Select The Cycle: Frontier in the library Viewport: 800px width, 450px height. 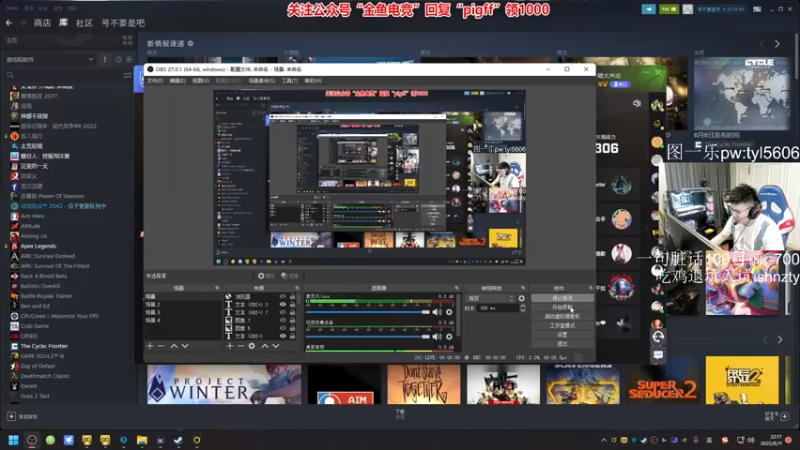44,346
